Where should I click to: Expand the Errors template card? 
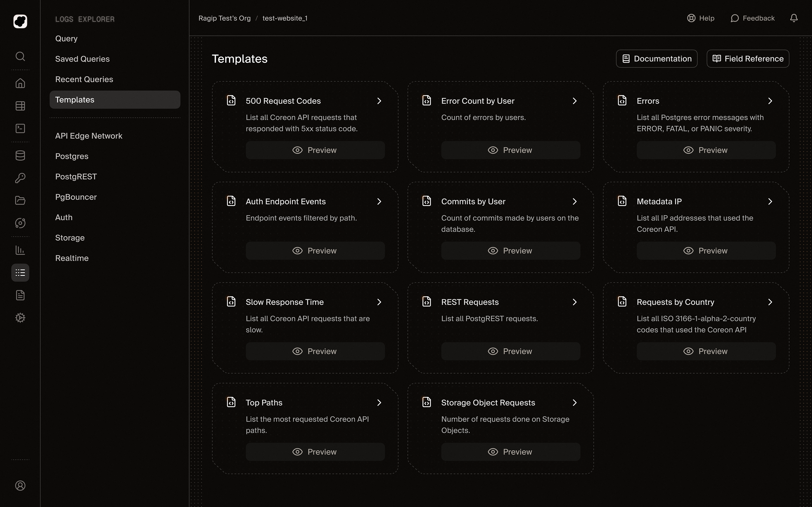(x=770, y=101)
